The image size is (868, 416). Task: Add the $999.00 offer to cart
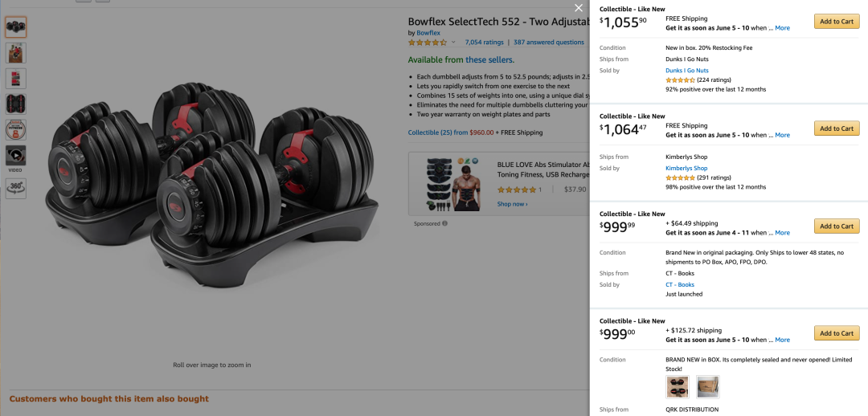tap(837, 333)
